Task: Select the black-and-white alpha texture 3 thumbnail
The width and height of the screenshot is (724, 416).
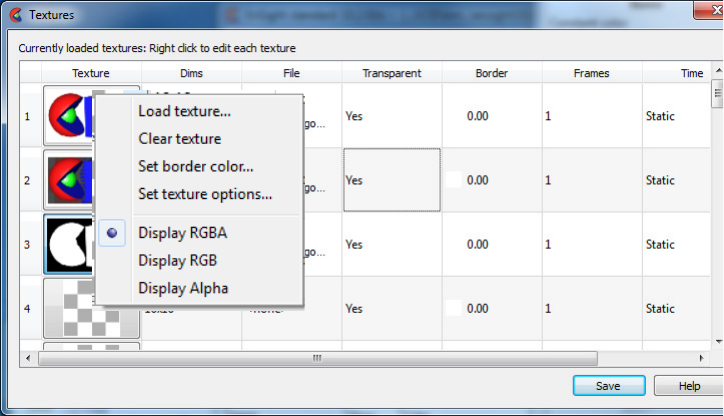Action: click(68, 244)
